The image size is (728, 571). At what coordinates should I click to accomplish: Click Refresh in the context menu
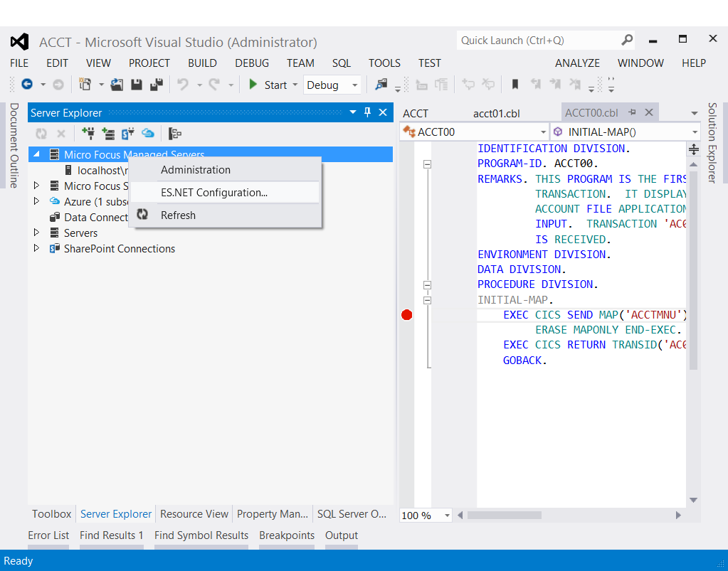[x=178, y=215]
